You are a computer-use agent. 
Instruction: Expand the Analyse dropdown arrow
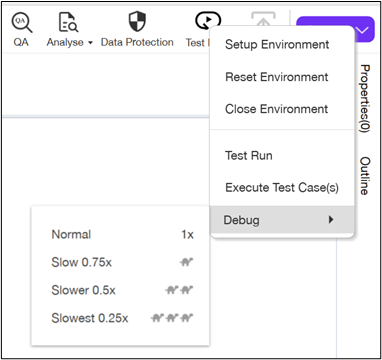(90, 43)
